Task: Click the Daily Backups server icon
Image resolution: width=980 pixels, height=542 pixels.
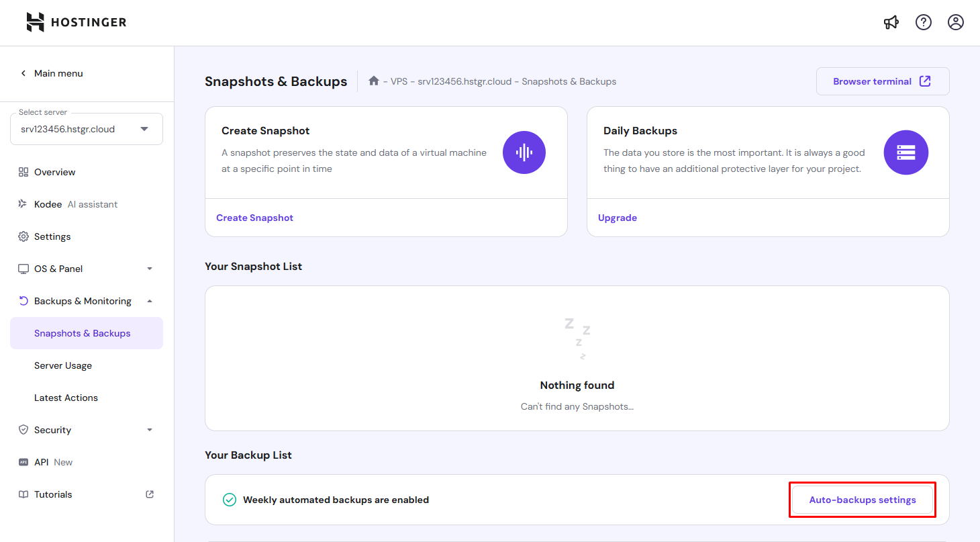Action: coord(906,152)
